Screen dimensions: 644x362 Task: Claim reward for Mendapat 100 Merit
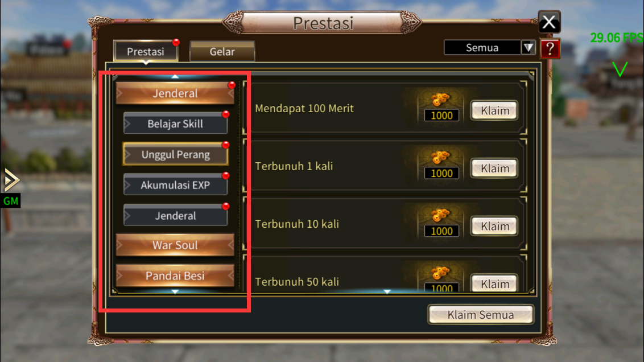coord(494,110)
